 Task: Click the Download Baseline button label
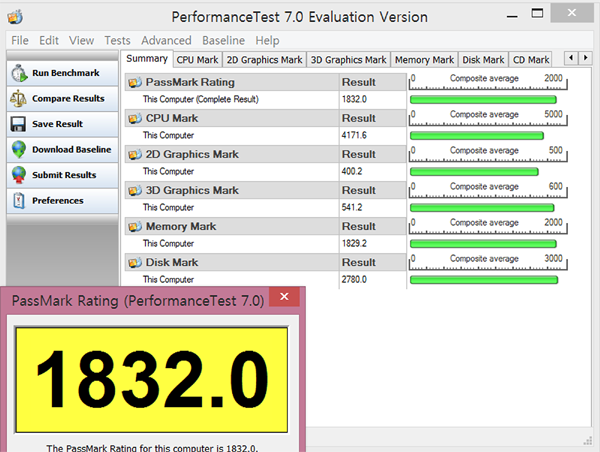pyautogui.click(x=72, y=150)
